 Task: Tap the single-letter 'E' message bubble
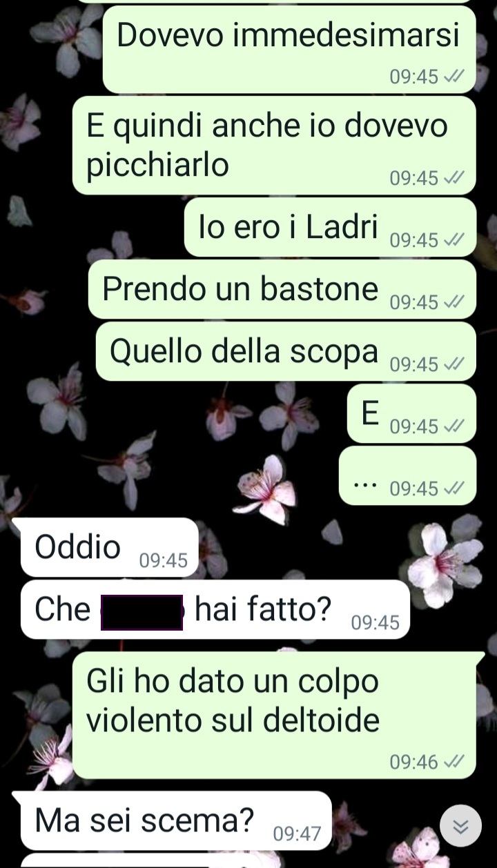411,414
